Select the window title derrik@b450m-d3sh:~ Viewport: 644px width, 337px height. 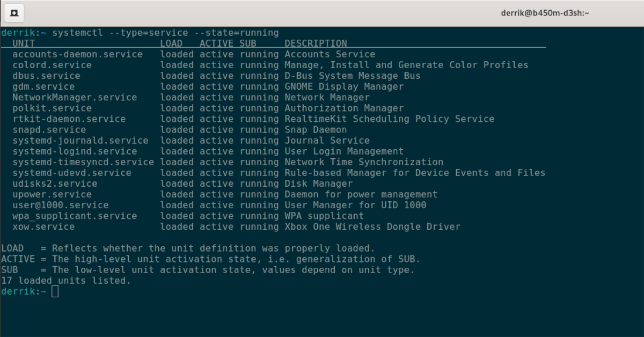click(x=545, y=13)
